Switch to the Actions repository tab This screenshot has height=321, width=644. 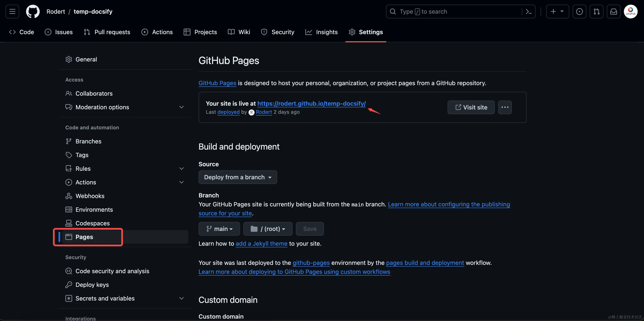157,32
